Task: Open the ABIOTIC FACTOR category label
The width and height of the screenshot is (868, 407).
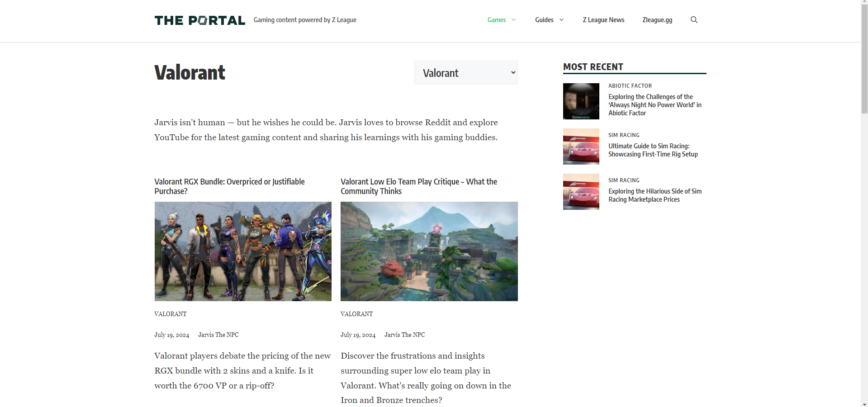Action: (x=630, y=86)
